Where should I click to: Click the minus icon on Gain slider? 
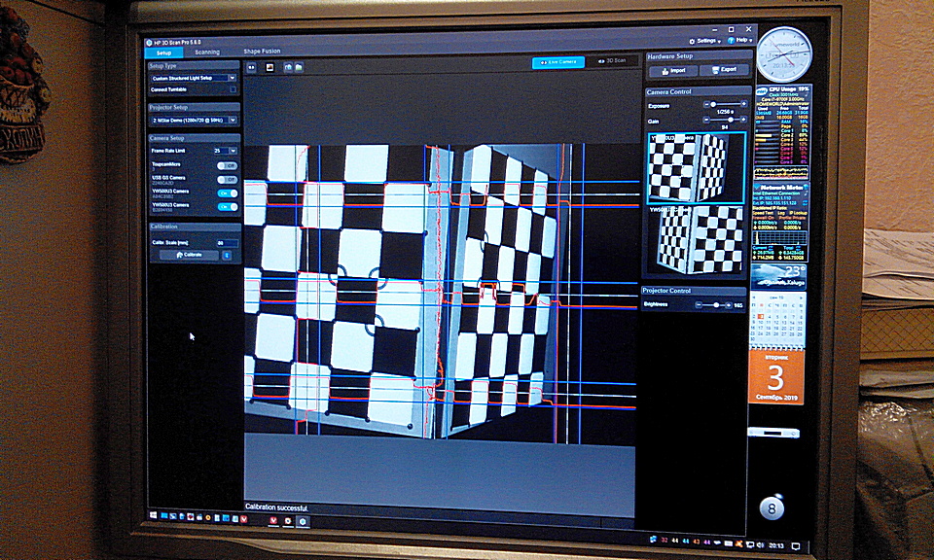pyautogui.click(x=704, y=121)
